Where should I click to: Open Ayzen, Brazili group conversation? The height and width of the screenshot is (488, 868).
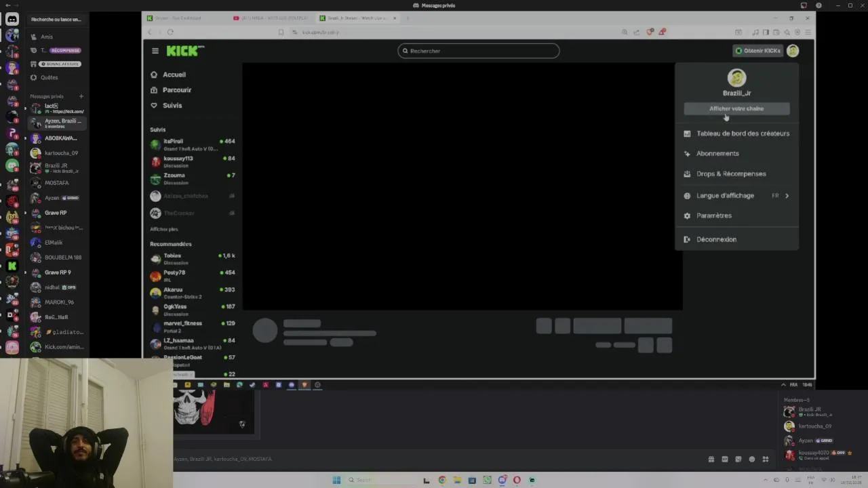57,123
